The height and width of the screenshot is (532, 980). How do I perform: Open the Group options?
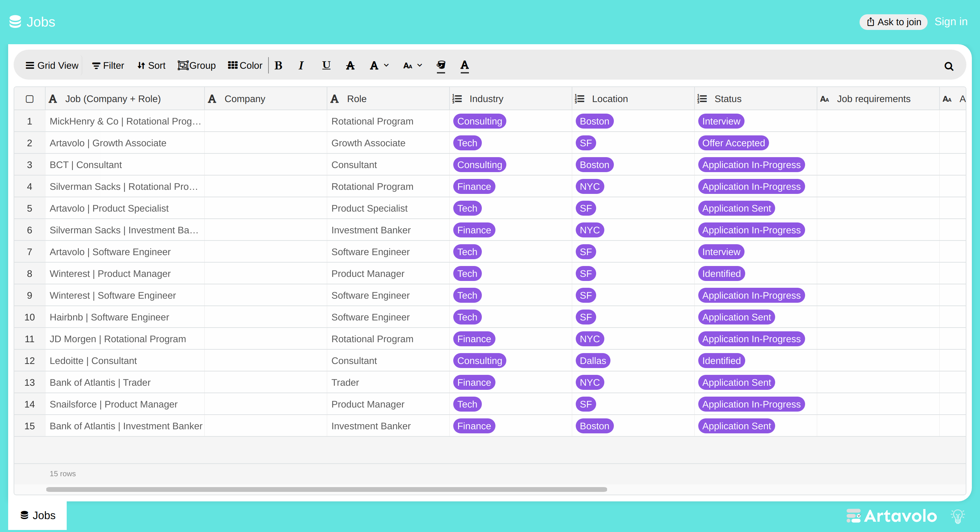(197, 65)
